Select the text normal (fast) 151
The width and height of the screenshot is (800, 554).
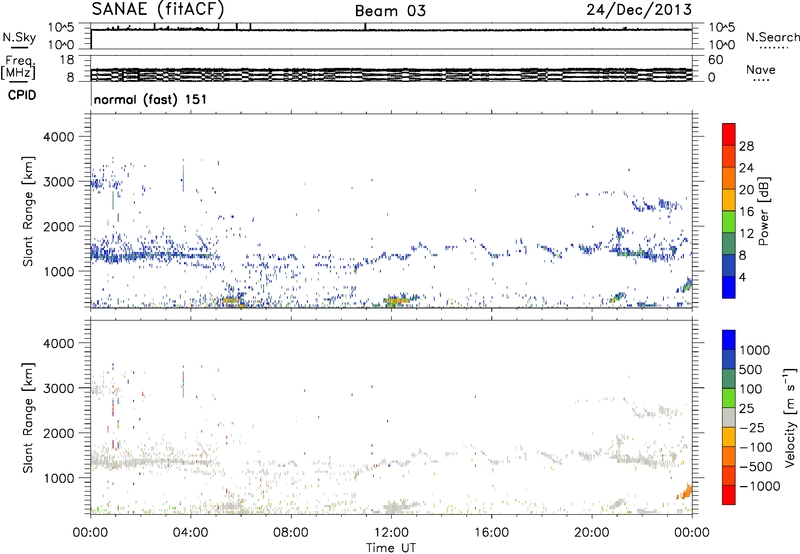tap(151, 99)
